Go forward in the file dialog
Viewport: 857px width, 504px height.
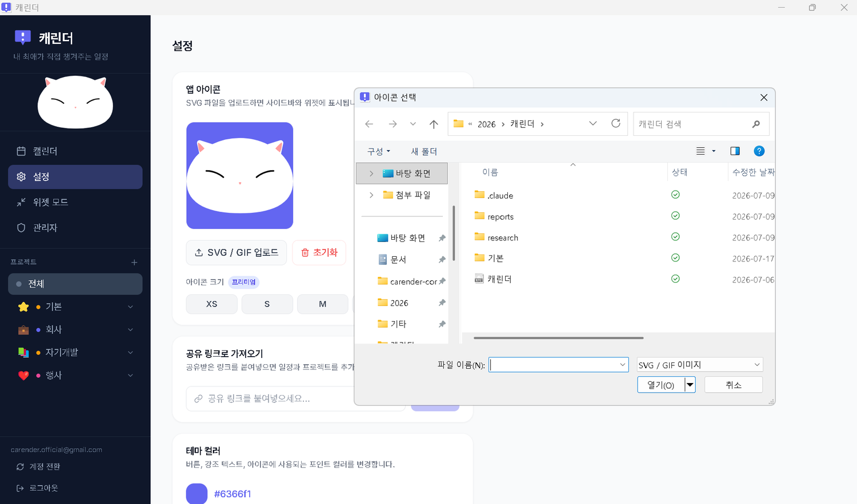pos(393,124)
